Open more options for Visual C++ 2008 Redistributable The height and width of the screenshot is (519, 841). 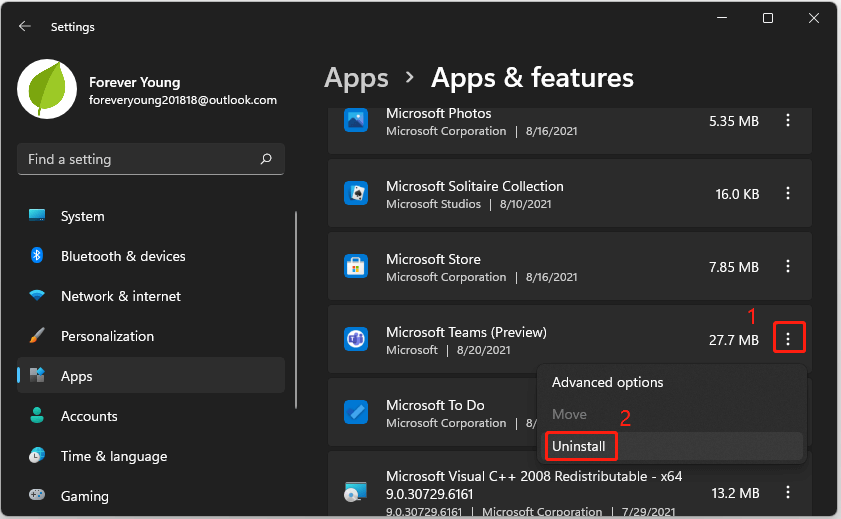click(x=787, y=492)
